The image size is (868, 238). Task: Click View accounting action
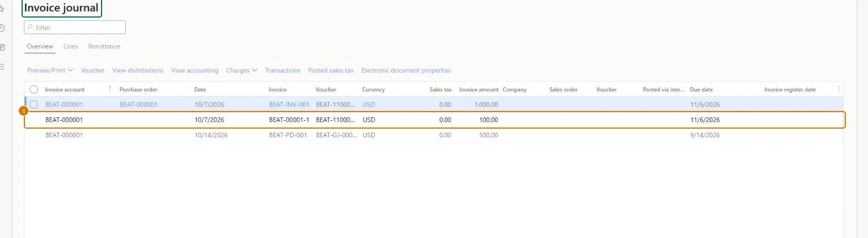point(195,70)
